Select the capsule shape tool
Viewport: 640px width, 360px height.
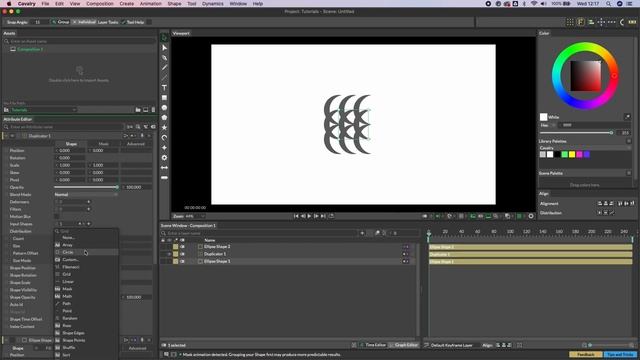pyautogui.click(x=164, y=178)
